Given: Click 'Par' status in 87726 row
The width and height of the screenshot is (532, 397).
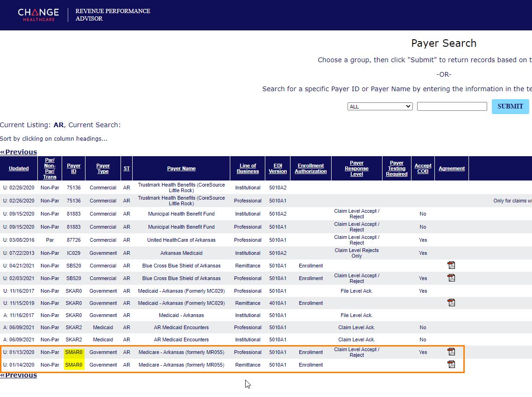Looking at the screenshot, I should pos(50,240).
